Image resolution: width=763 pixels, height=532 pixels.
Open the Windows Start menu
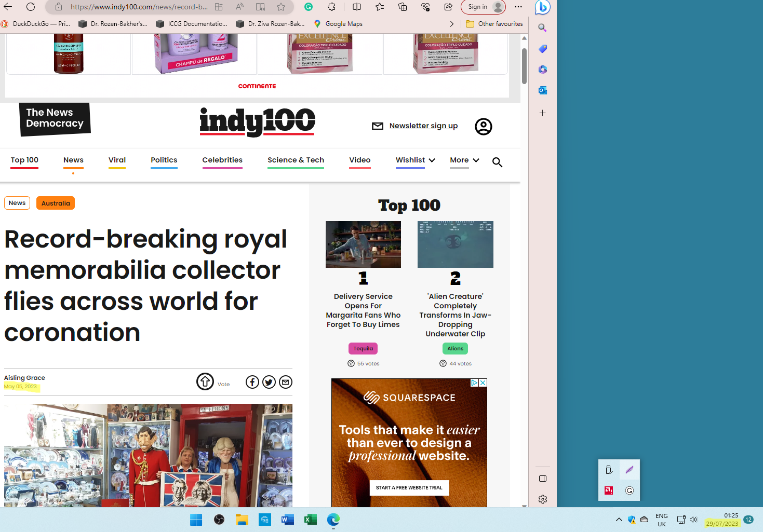(196, 520)
